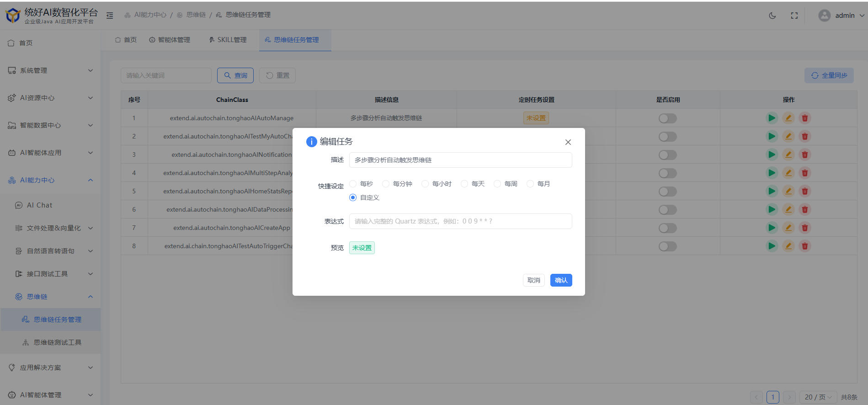This screenshot has width=868, height=405.
Task: Run the task in row 8
Action: pyautogui.click(x=772, y=246)
